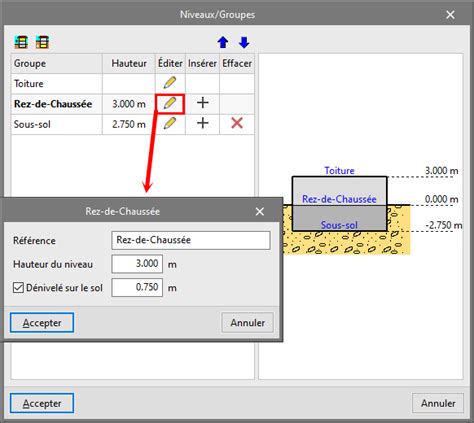Image resolution: width=474 pixels, height=423 pixels.
Task: Close the Niveaux/Groupes window
Action: 450,15
